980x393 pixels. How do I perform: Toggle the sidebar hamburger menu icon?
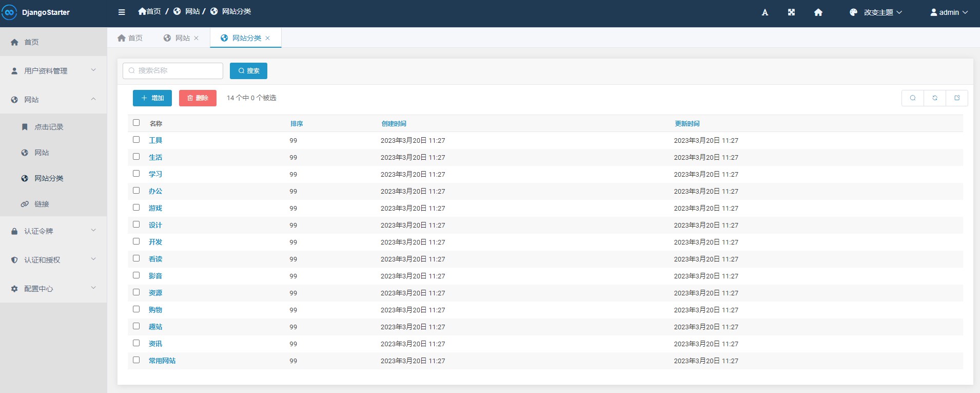coord(122,12)
